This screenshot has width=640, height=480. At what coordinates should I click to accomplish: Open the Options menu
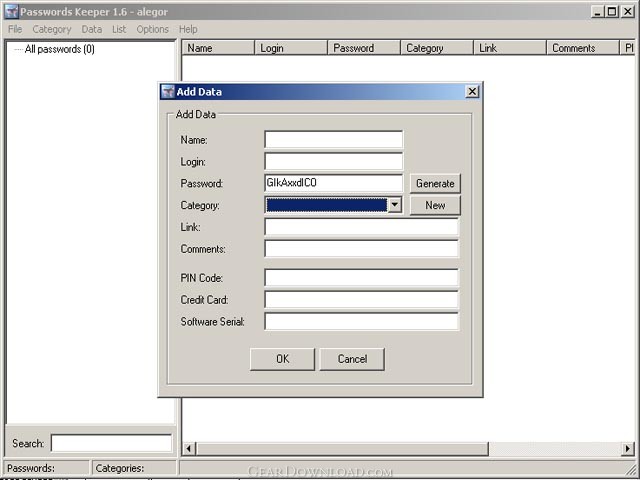153,29
